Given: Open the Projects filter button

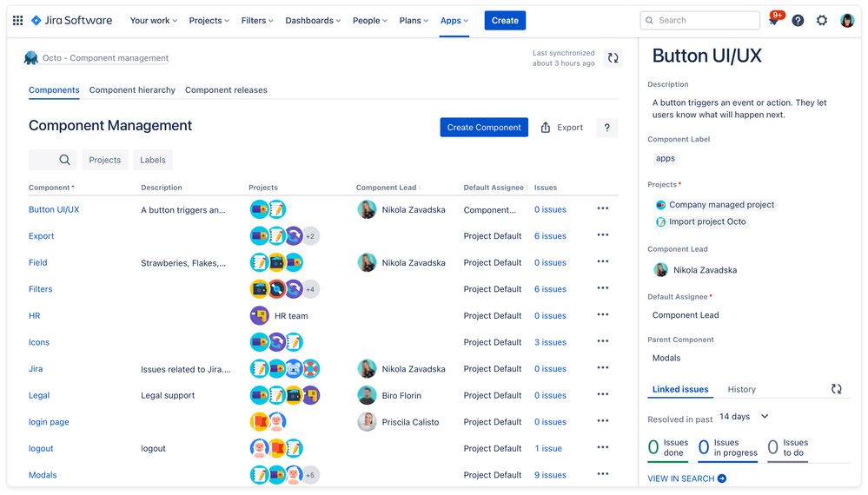Looking at the screenshot, I should 104,160.
